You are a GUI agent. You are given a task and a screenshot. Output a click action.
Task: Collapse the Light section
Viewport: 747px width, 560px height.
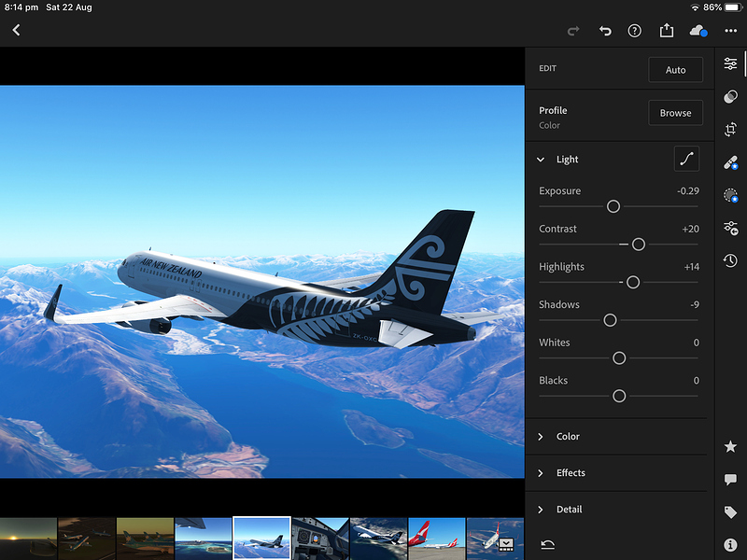pos(541,160)
